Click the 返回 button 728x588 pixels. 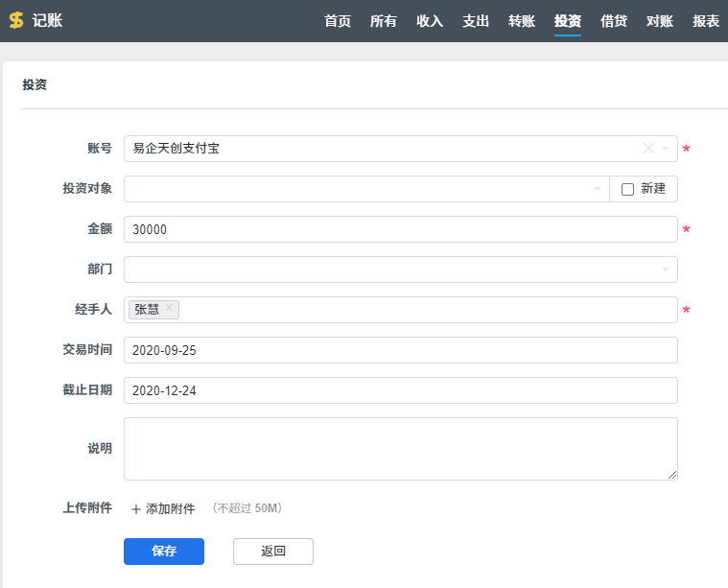click(273, 552)
